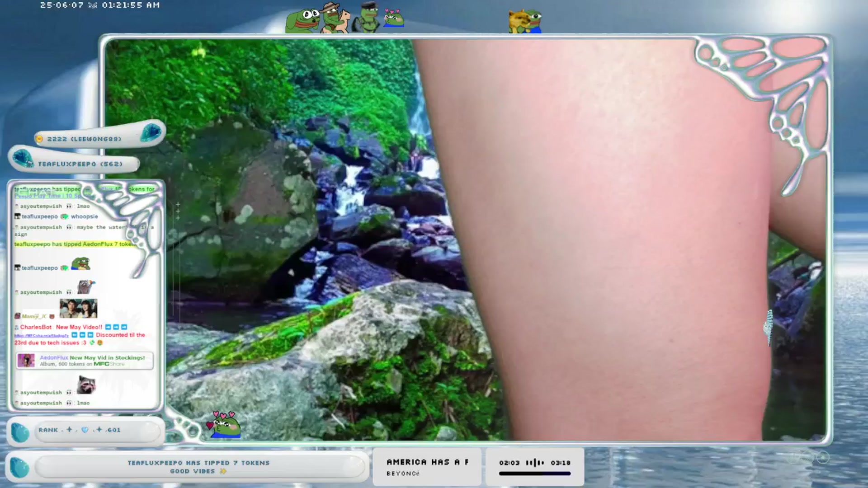Click the gold coin icon beside 2222
868x488 pixels.
(39, 139)
